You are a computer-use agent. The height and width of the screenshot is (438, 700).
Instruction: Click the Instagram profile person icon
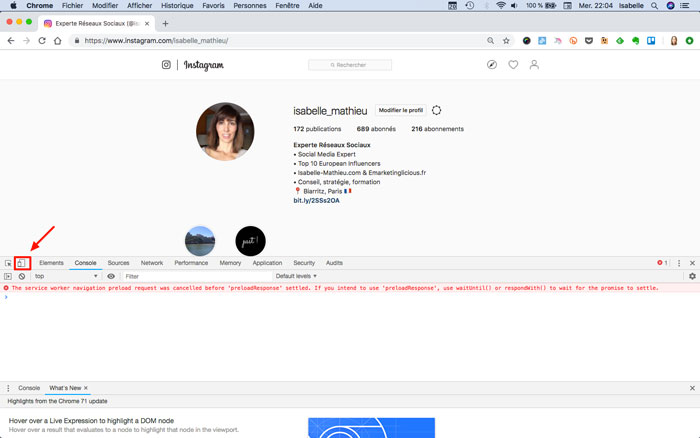[534, 65]
